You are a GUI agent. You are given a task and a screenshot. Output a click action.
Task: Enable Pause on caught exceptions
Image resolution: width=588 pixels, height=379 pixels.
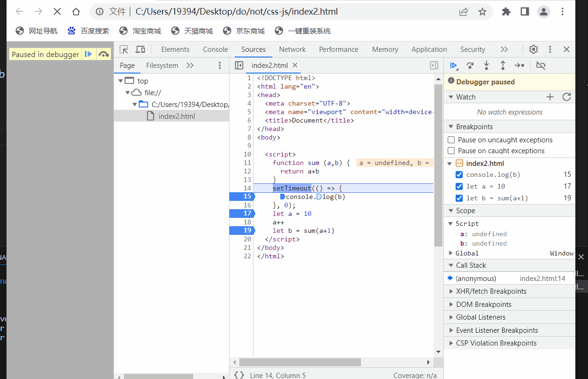[x=451, y=151]
